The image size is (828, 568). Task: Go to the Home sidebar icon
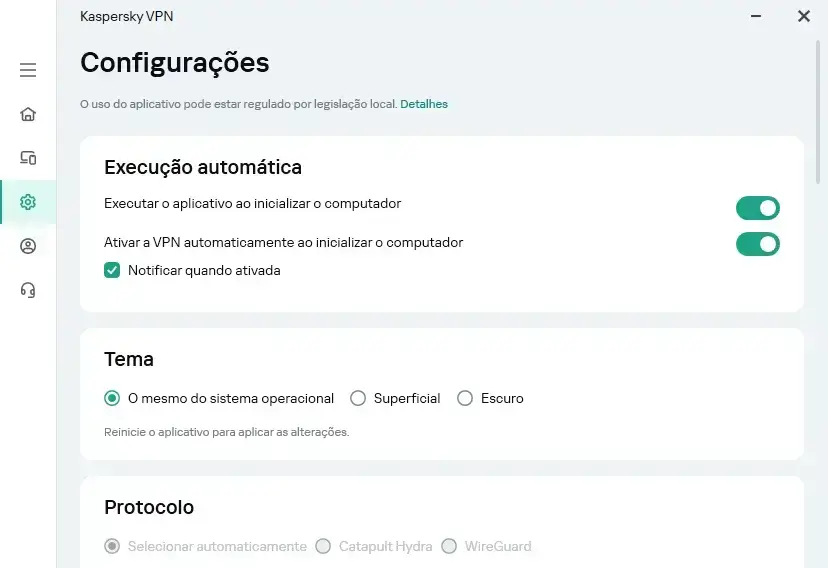coord(28,114)
